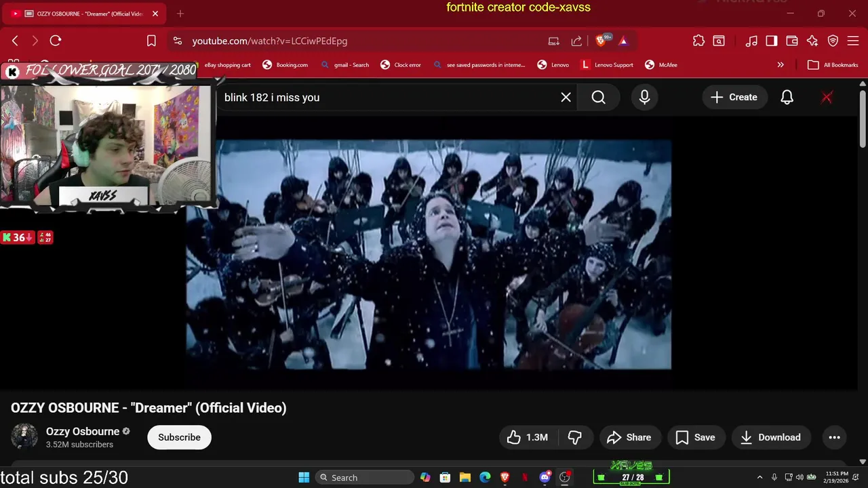The image size is (868, 488).
Task: Show hidden system tray icons chevron
Action: (759, 477)
